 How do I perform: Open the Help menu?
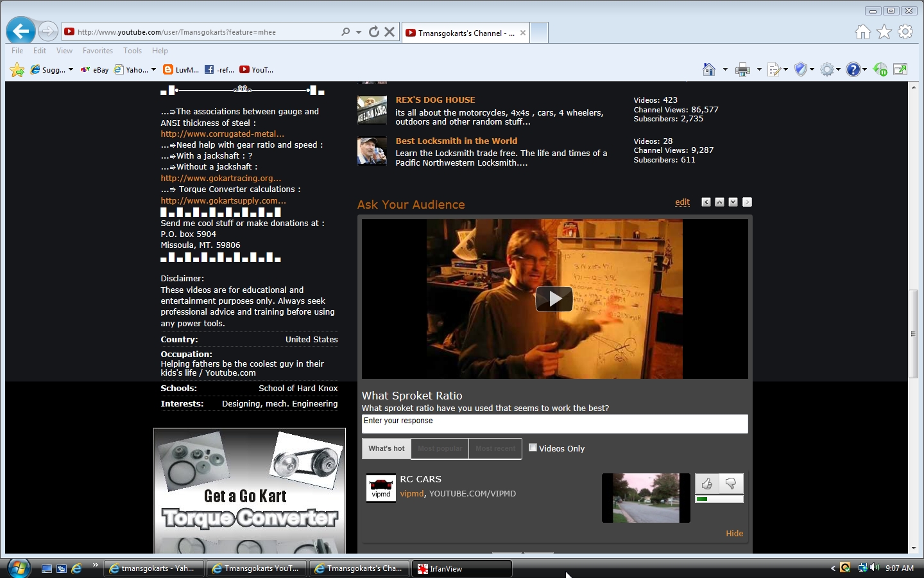pos(160,51)
